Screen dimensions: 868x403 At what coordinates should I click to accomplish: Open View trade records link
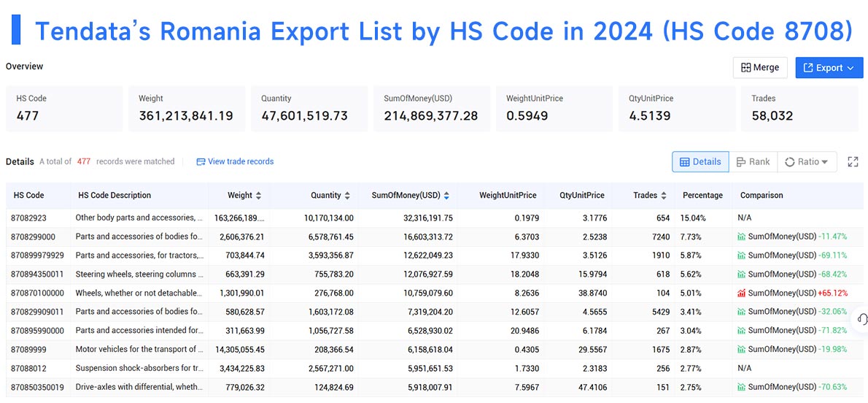pyautogui.click(x=235, y=162)
